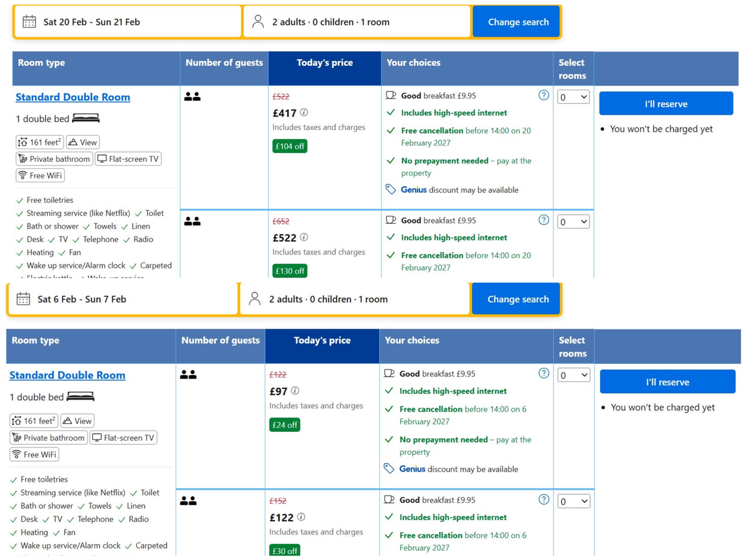Click the breakfast cup icon in Your choices
This screenshot has height=560, width=747.
coord(390,95)
